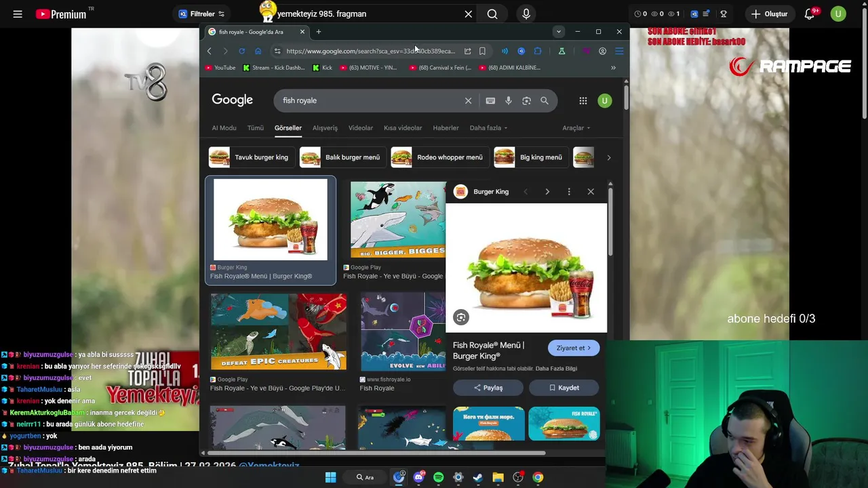Show more suggestion chips with the arrow
The height and width of the screenshot is (488, 868).
tap(608, 157)
